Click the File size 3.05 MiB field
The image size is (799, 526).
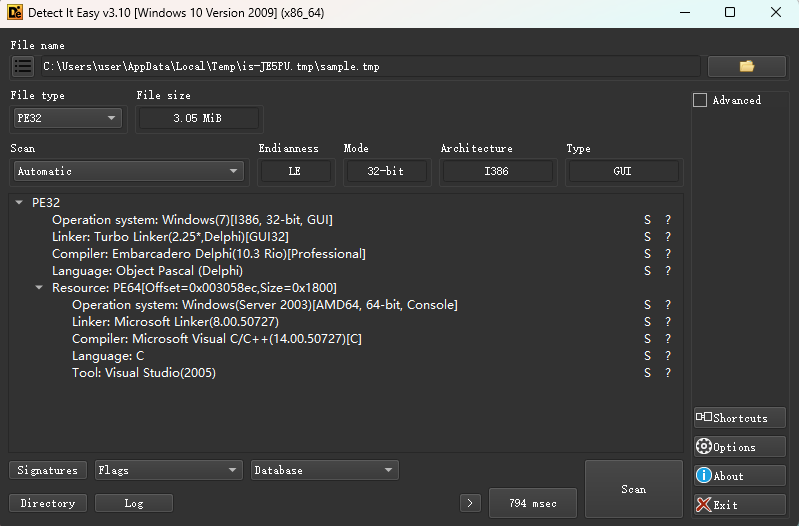(x=199, y=118)
